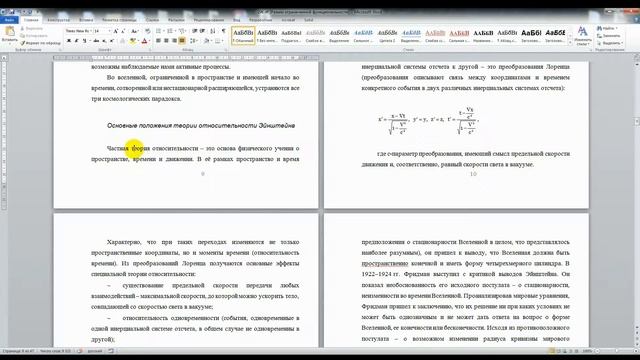
Task: Click the Decrease Indent icon
Action: point(195,31)
